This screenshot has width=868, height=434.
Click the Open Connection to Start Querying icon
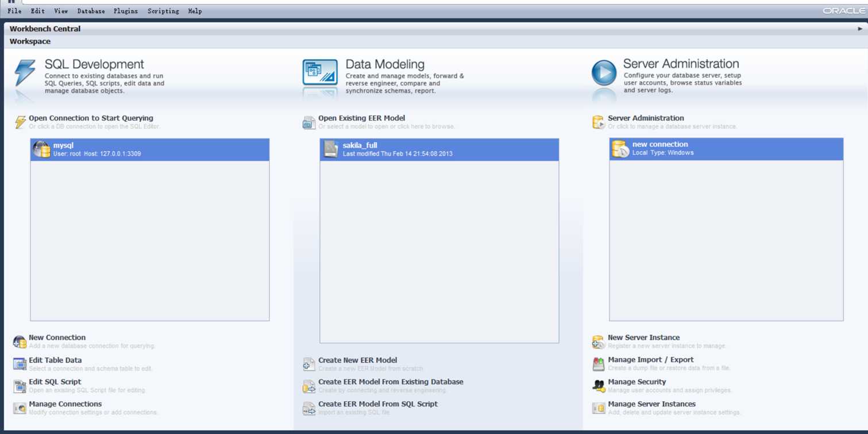[20, 122]
